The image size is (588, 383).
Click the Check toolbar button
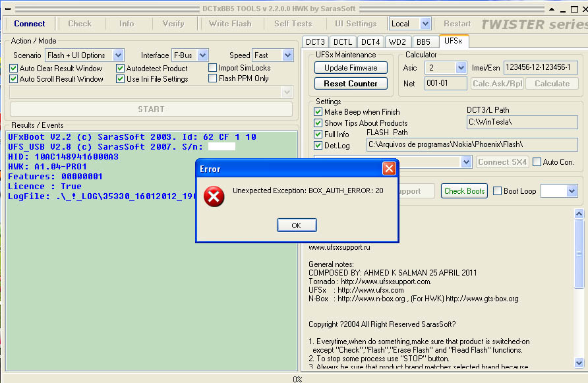pos(80,24)
